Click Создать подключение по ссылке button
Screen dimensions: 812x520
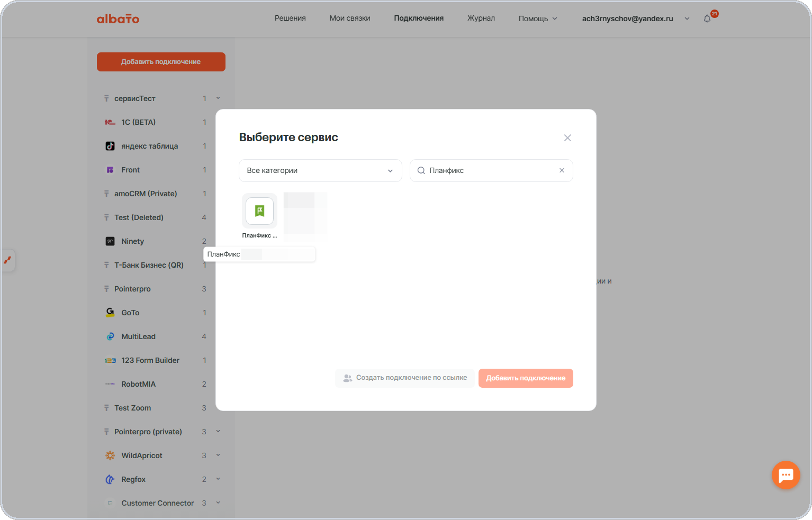[405, 378]
